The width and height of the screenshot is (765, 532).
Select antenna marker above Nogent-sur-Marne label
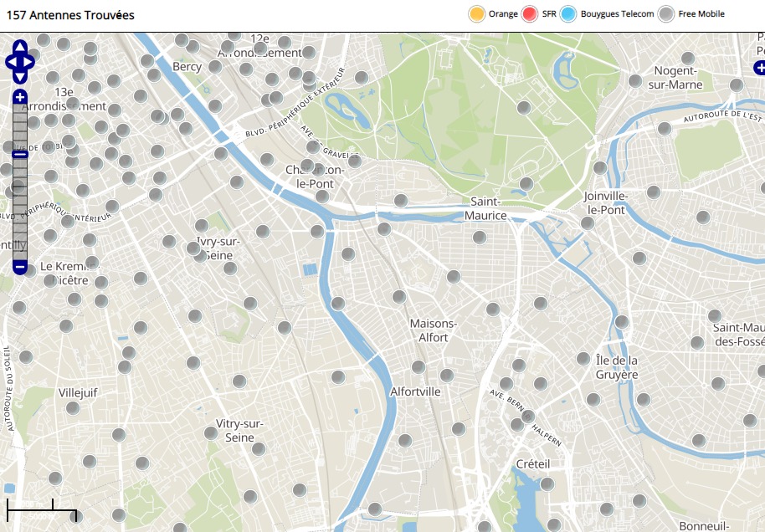tap(688, 58)
